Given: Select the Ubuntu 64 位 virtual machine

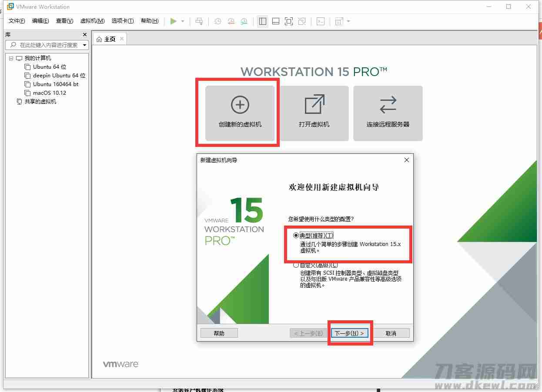Looking at the screenshot, I should 50,67.
